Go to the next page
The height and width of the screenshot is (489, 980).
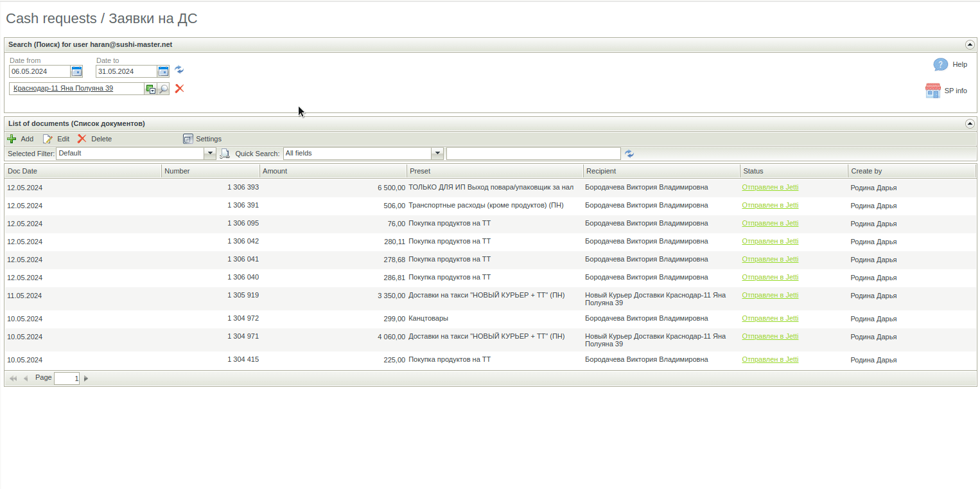coord(86,378)
